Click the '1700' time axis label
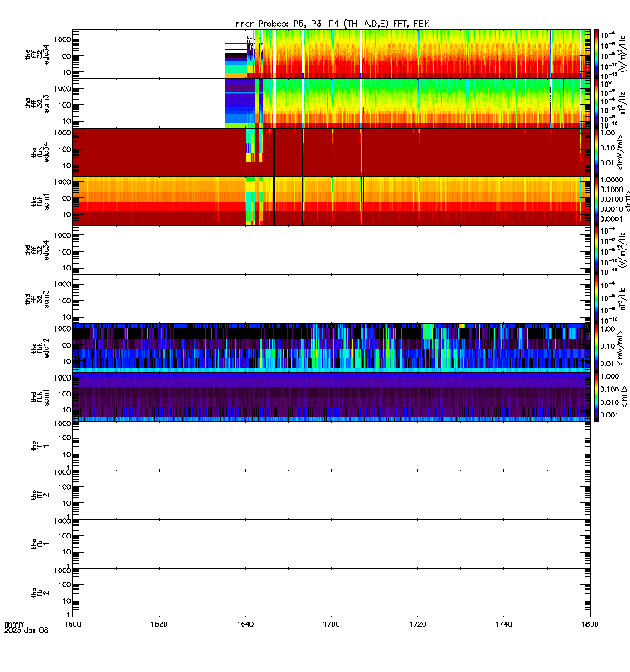 coord(331,624)
